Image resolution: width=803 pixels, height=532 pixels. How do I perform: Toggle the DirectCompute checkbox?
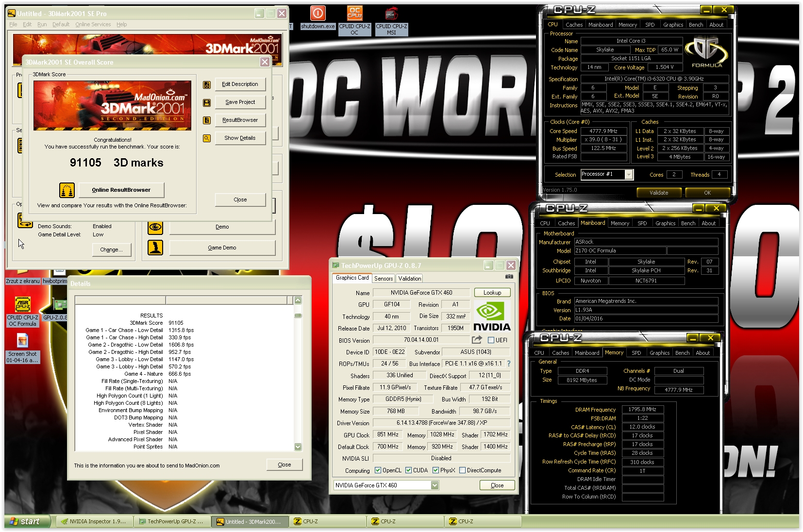(x=463, y=470)
